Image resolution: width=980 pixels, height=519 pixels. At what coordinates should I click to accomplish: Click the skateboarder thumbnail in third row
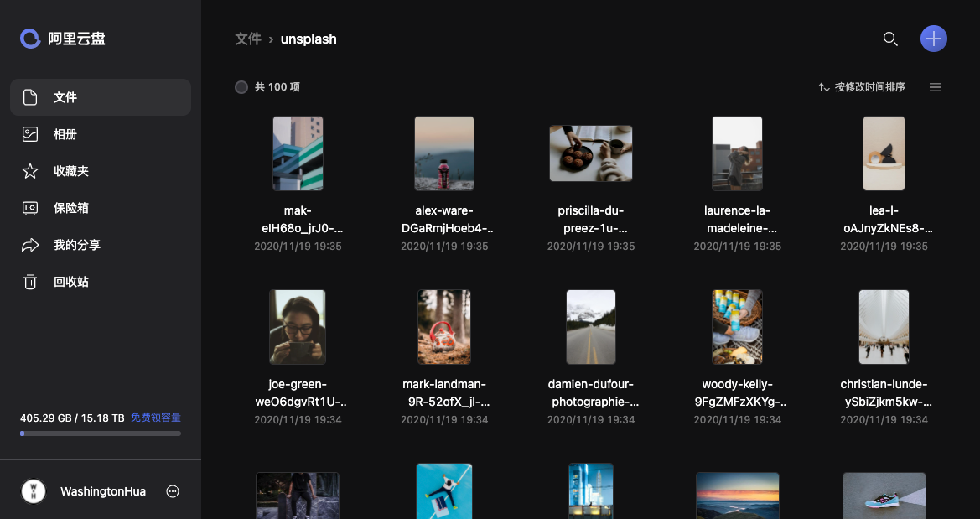298,496
